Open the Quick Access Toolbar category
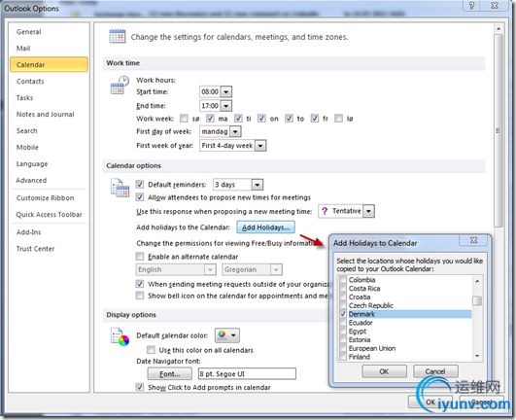The image size is (516, 420). coord(49,214)
